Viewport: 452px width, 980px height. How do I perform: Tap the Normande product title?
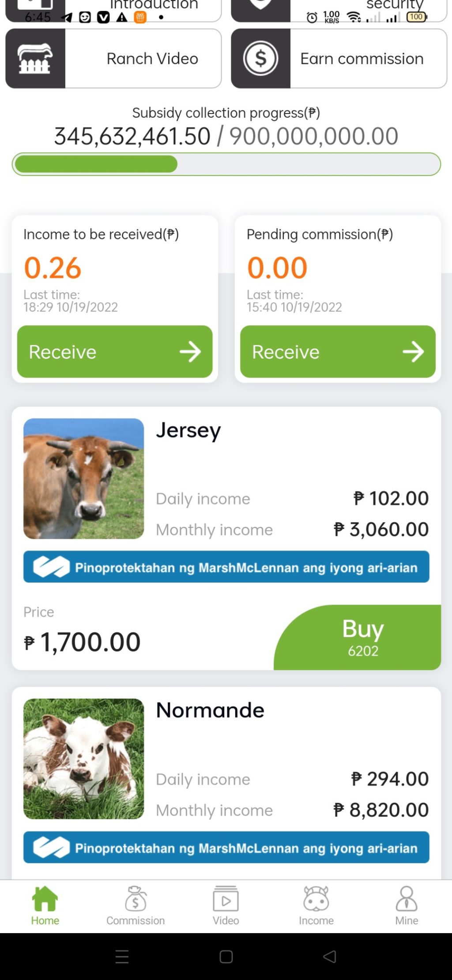(x=210, y=710)
